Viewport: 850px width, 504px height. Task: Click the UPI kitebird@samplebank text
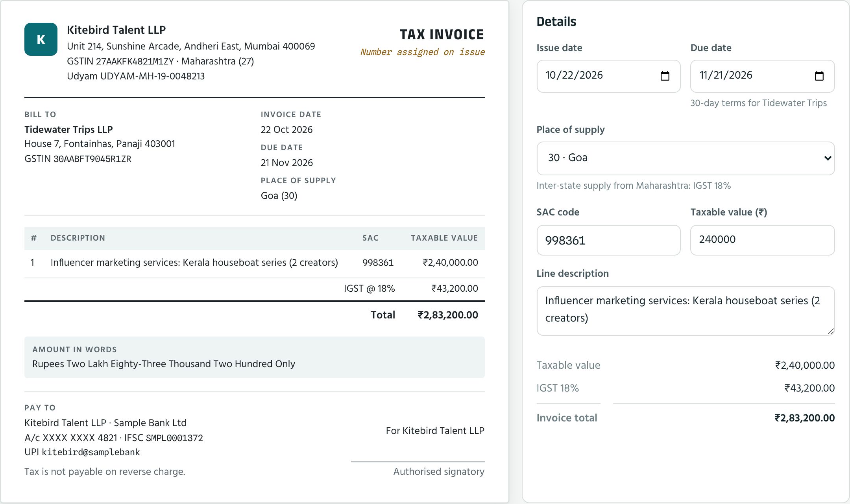click(82, 452)
